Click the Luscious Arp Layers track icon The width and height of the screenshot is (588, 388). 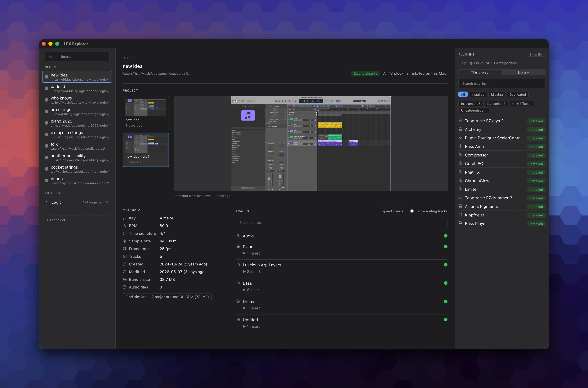(x=238, y=265)
